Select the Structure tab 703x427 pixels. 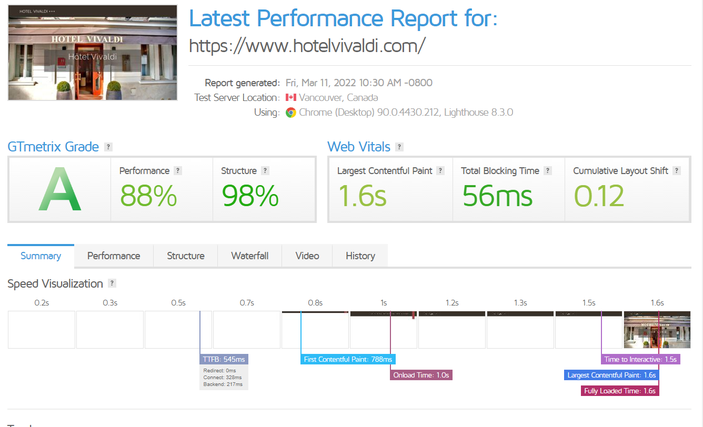[x=185, y=256]
